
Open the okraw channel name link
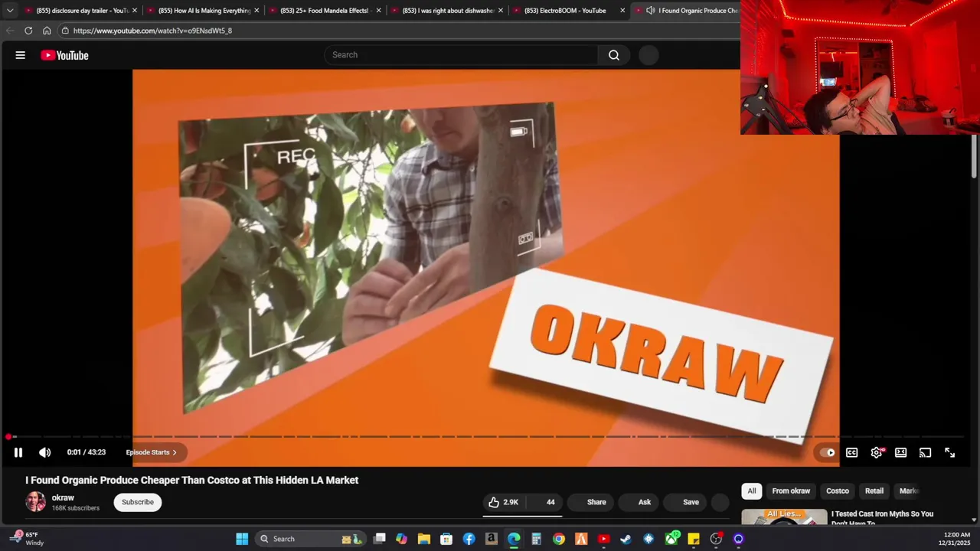click(63, 497)
